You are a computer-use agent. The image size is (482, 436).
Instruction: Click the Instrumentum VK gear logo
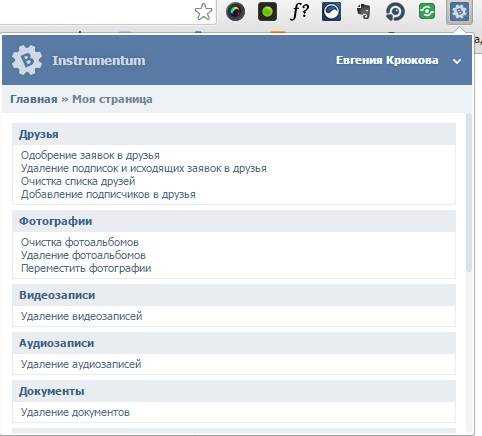click(27, 60)
